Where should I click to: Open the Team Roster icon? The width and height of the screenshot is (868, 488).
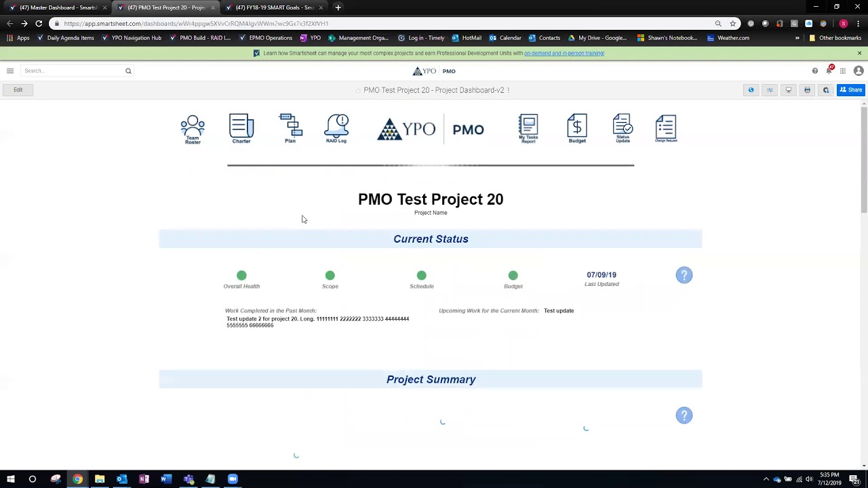(x=193, y=129)
